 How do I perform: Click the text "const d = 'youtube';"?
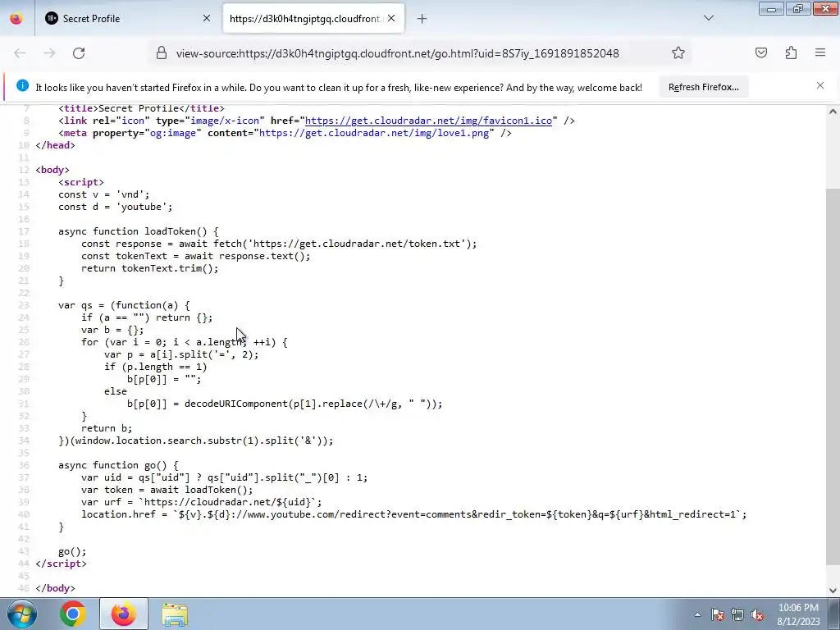[116, 207]
